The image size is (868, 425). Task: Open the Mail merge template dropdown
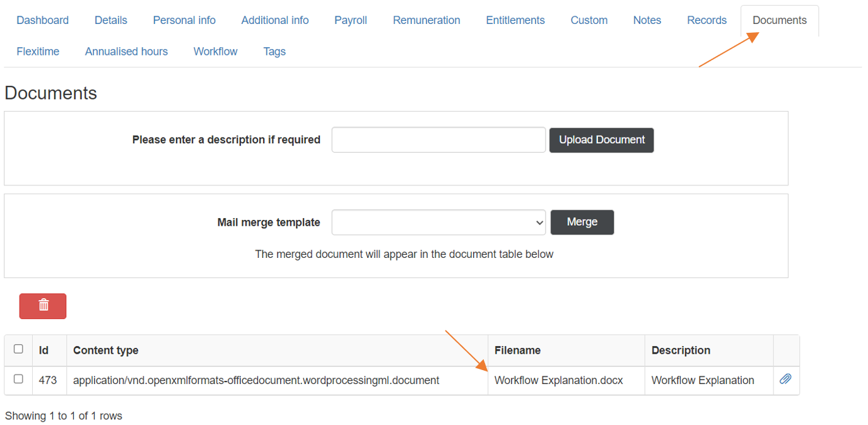[438, 222]
